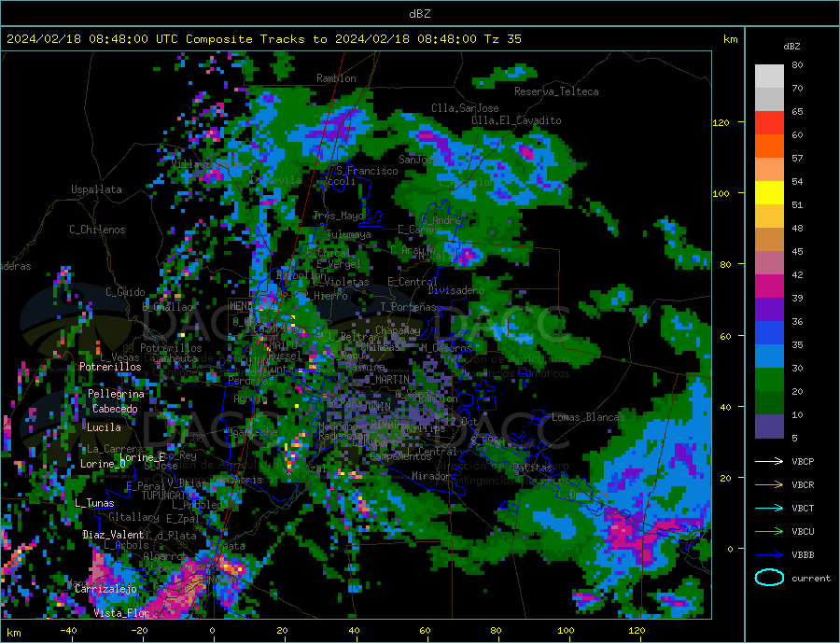Click the green VBCU arrow in legend
Screen dimensions: 840x643
(x=769, y=532)
